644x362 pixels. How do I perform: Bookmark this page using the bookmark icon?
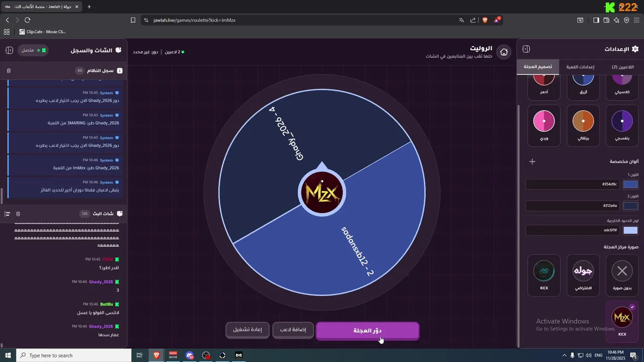(x=133, y=20)
